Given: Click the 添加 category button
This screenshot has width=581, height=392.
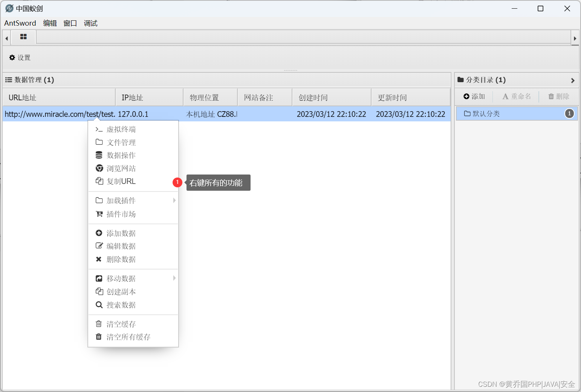Looking at the screenshot, I should (x=474, y=96).
